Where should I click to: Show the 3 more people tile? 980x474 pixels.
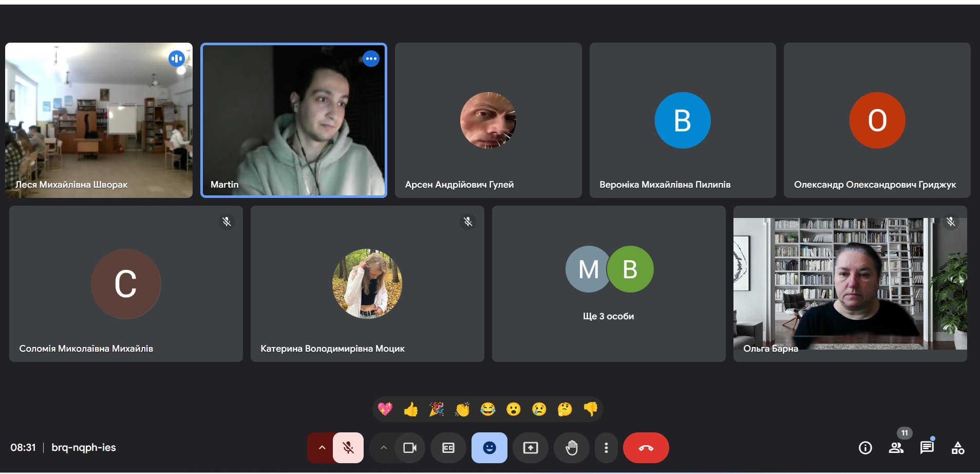[x=608, y=284]
